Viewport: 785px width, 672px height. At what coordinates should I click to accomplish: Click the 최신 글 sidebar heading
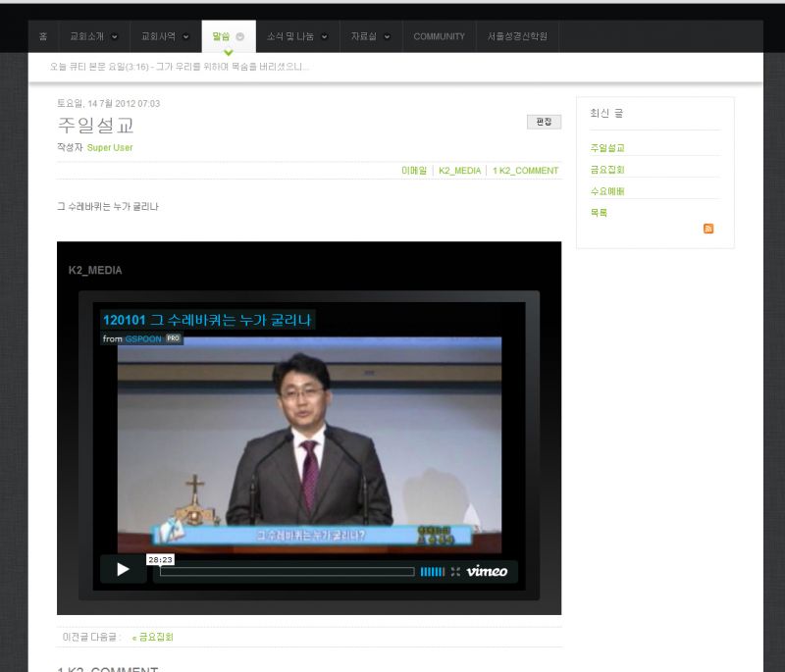point(606,113)
